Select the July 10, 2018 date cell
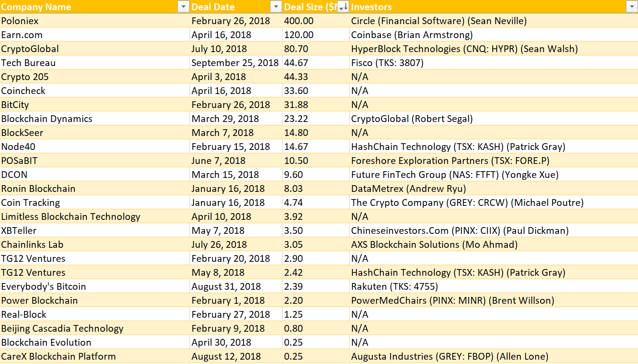 coord(236,49)
